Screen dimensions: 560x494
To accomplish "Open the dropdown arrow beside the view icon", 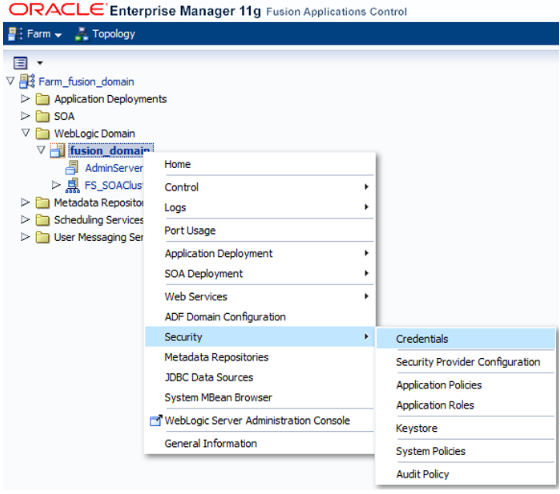I will point(40,63).
